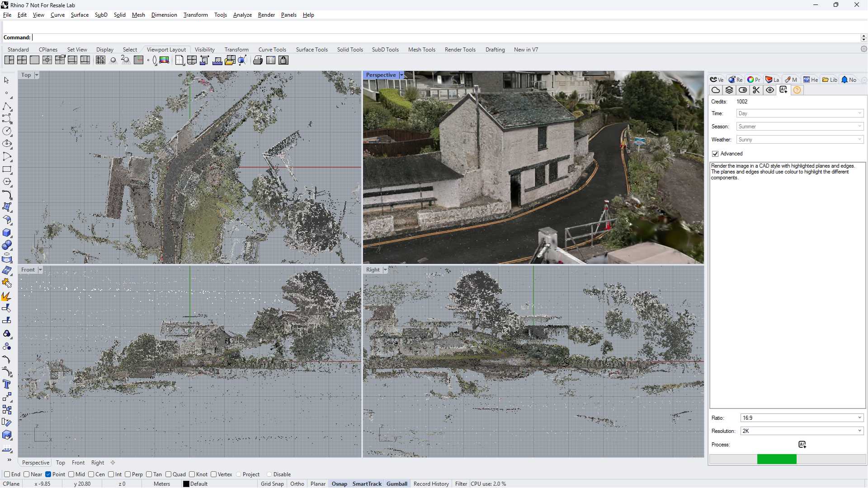Click the AI process icon next to Process
This screenshot has width=868, height=488.
tap(802, 444)
